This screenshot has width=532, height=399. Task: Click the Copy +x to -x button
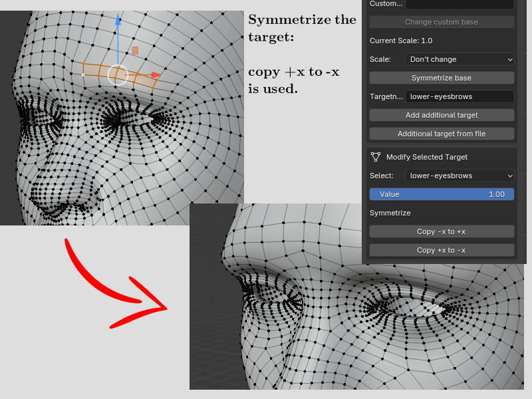click(x=442, y=250)
